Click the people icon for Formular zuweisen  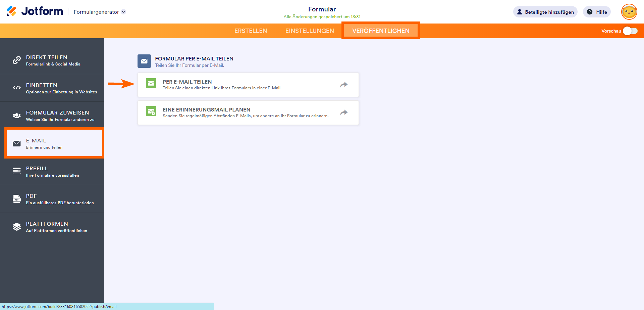point(17,116)
